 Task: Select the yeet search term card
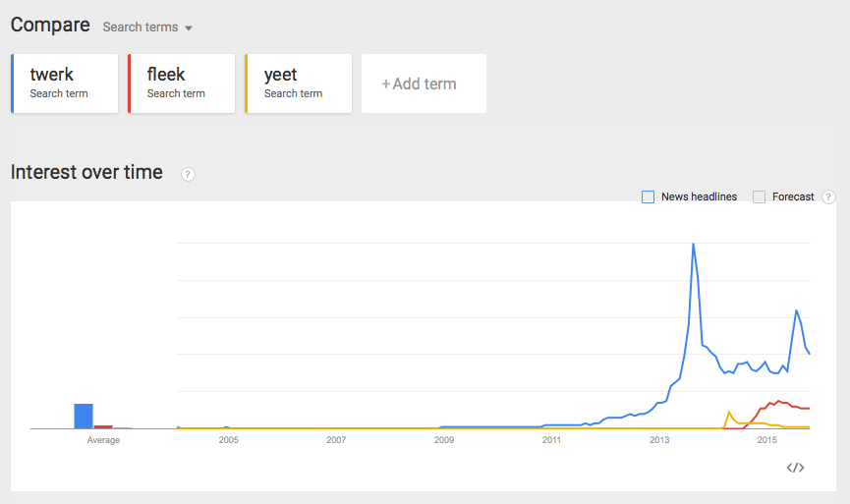[x=299, y=84]
